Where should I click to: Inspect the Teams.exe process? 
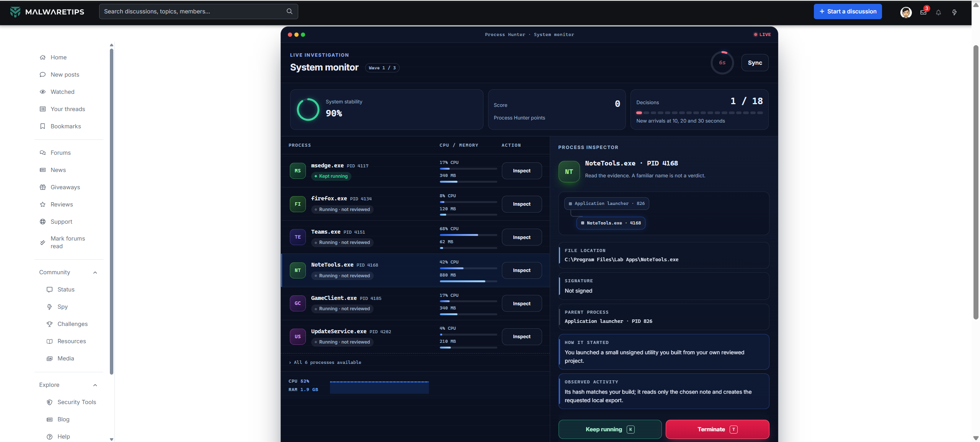pyautogui.click(x=521, y=237)
